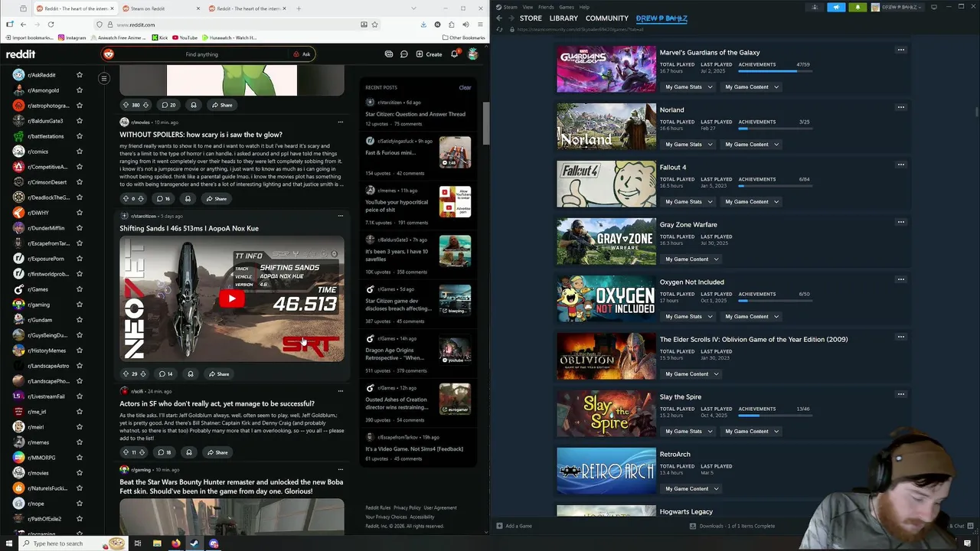Click Steam Add a Game button
Screen dimensions: 980x551
(514, 526)
